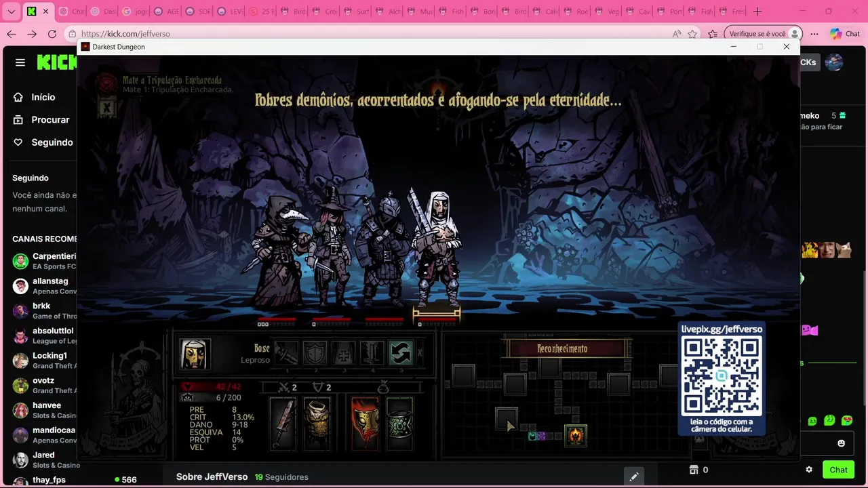868x488 pixels.
Task: Open the Leper hero portrait
Action: click(195, 354)
